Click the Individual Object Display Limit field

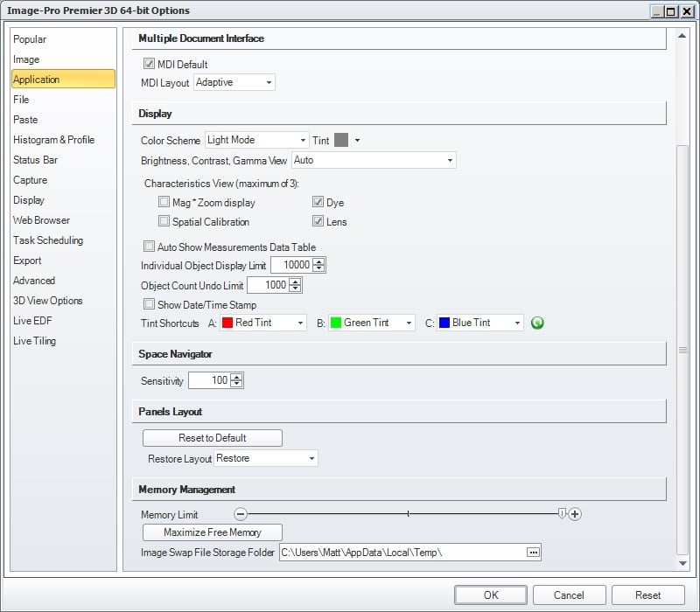[292, 265]
